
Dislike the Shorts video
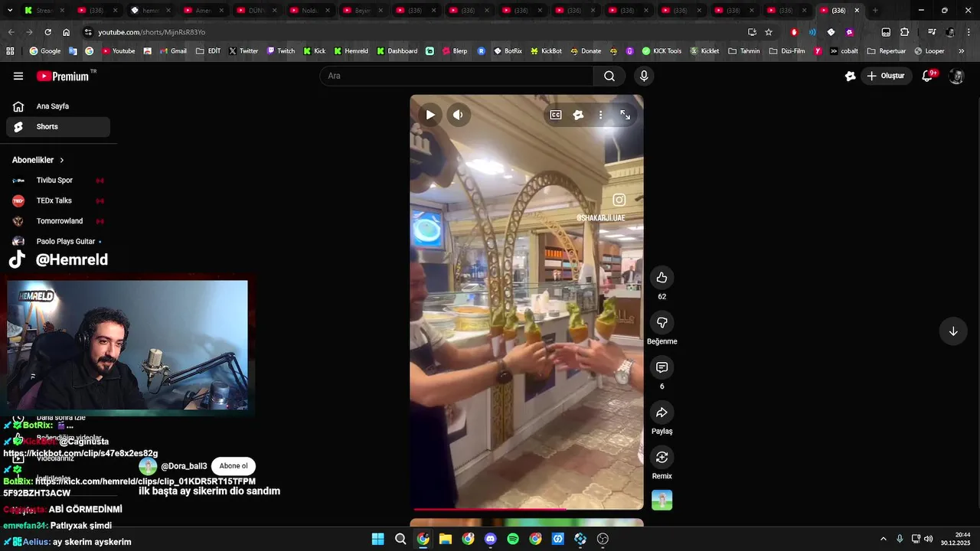[x=662, y=323]
